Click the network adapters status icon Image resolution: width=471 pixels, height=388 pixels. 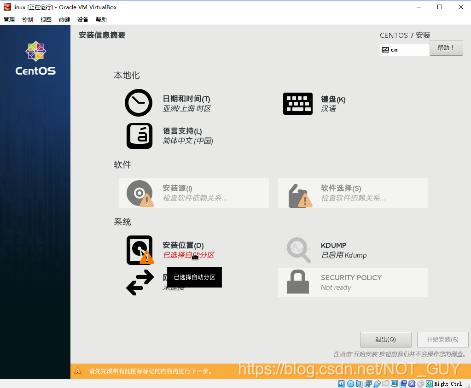tap(368, 384)
